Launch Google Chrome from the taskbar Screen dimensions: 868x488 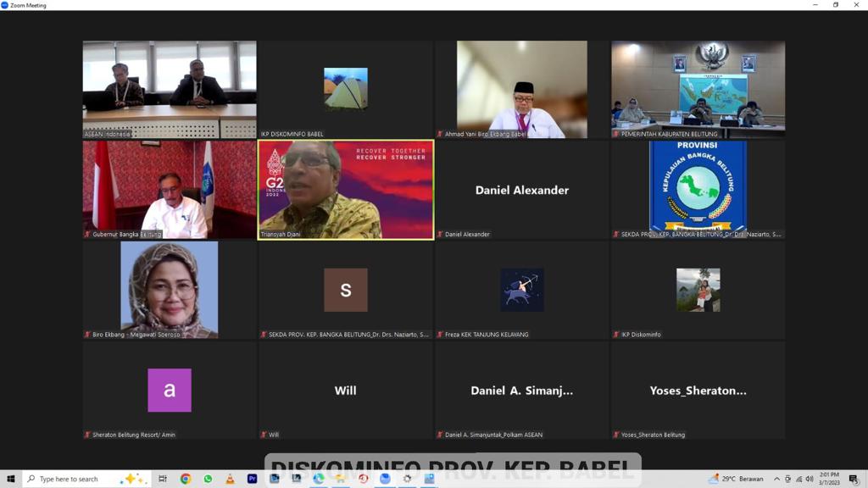pos(186,479)
